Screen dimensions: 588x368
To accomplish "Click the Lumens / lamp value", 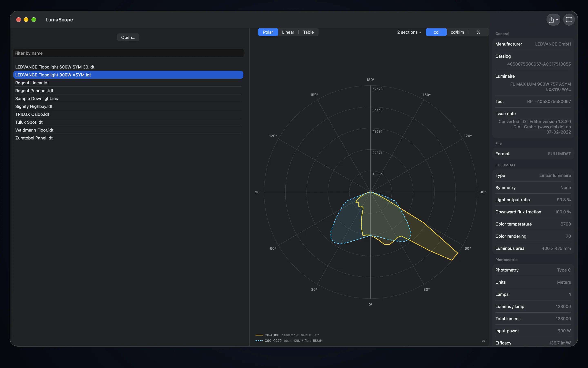I will (563, 307).
